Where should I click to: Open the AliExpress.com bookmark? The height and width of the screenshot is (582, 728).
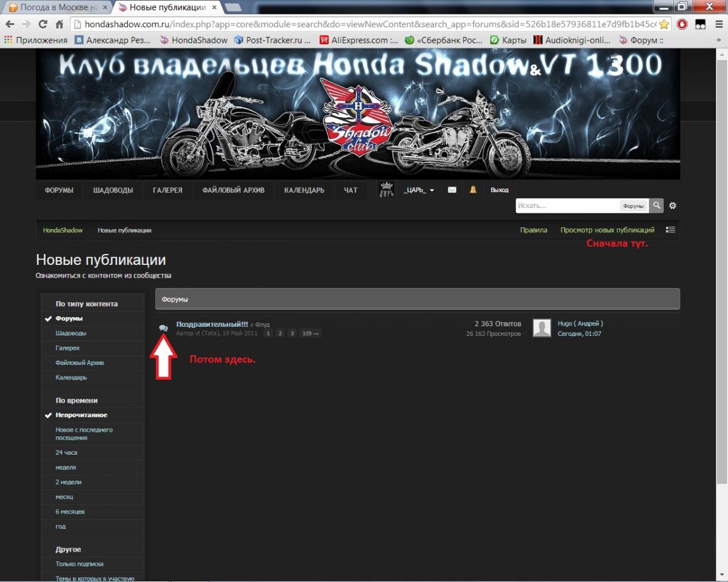click(x=359, y=40)
